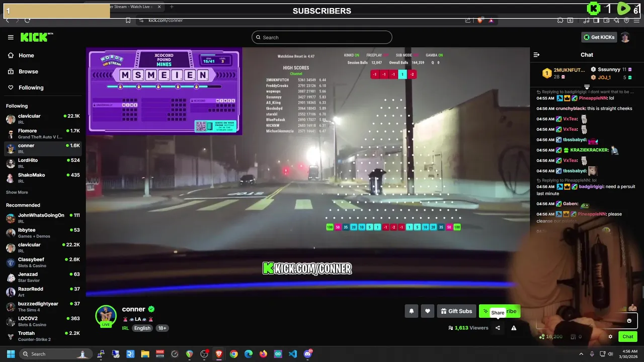Click the 16,200 points balance
Viewport: 644px width, 362px height.
[x=551, y=336]
